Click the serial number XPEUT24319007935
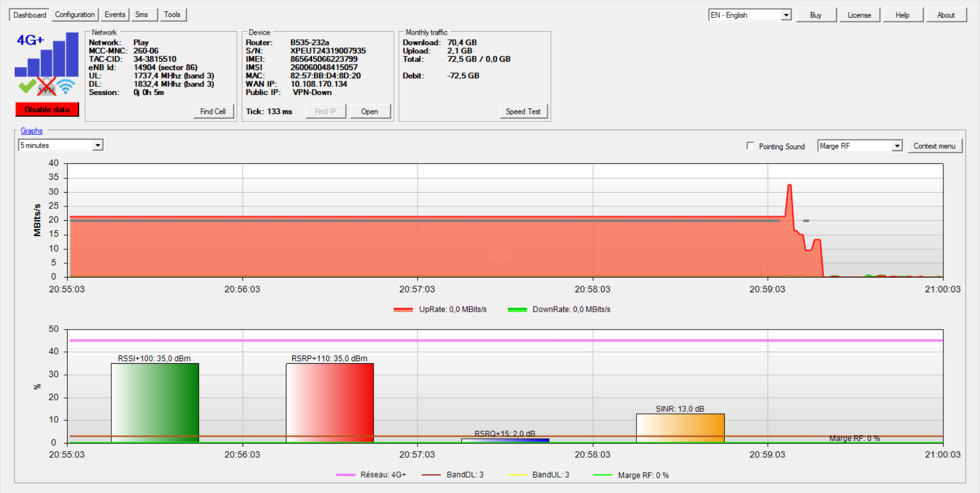 [x=328, y=51]
